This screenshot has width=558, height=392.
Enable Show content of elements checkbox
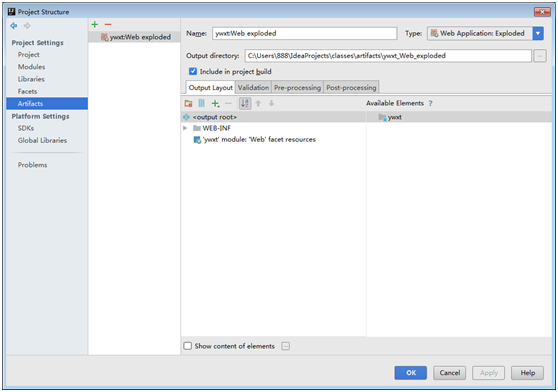188,346
